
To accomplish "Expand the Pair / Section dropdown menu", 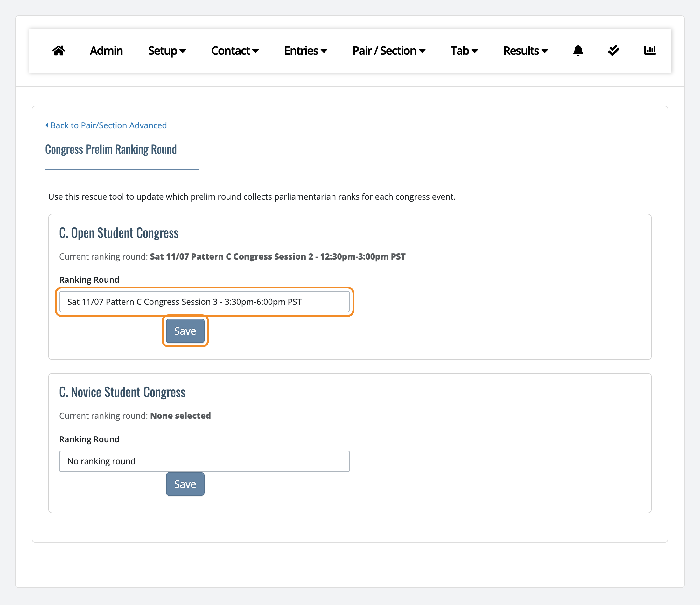I will pos(388,51).
